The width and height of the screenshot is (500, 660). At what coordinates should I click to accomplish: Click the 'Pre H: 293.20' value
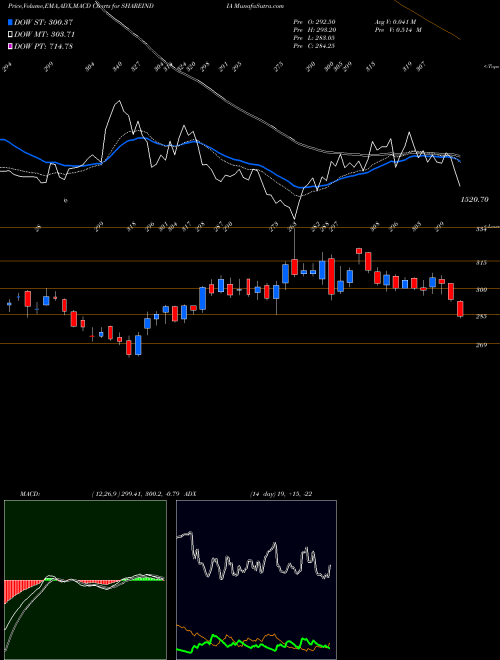coord(314,30)
